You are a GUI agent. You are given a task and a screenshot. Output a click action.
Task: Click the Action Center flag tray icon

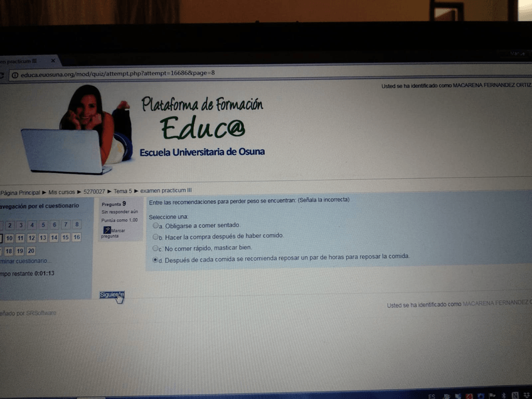[x=492, y=396]
